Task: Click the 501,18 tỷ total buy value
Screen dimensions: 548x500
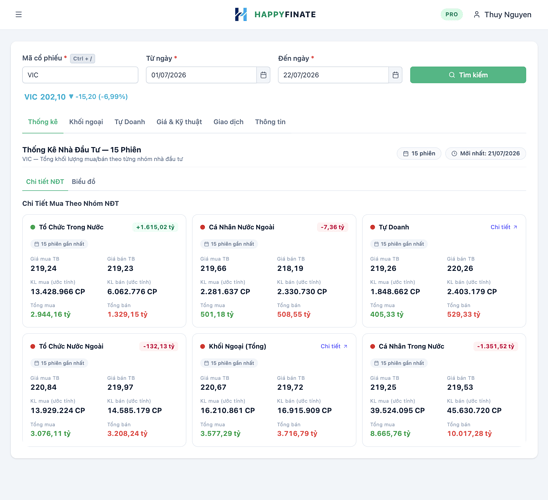Action: (x=217, y=314)
